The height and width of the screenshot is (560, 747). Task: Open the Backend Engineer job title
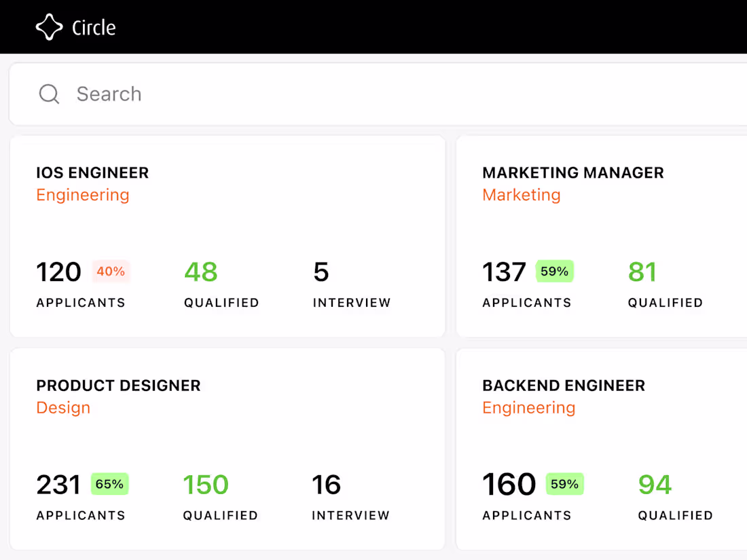coord(563,386)
